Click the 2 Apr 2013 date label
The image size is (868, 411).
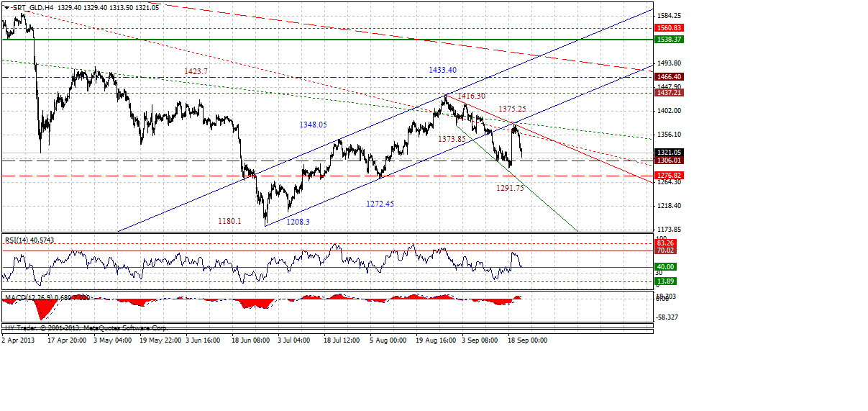(x=19, y=340)
